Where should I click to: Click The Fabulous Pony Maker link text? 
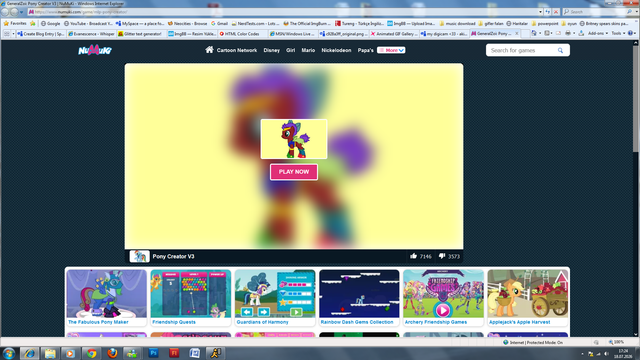(98, 322)
